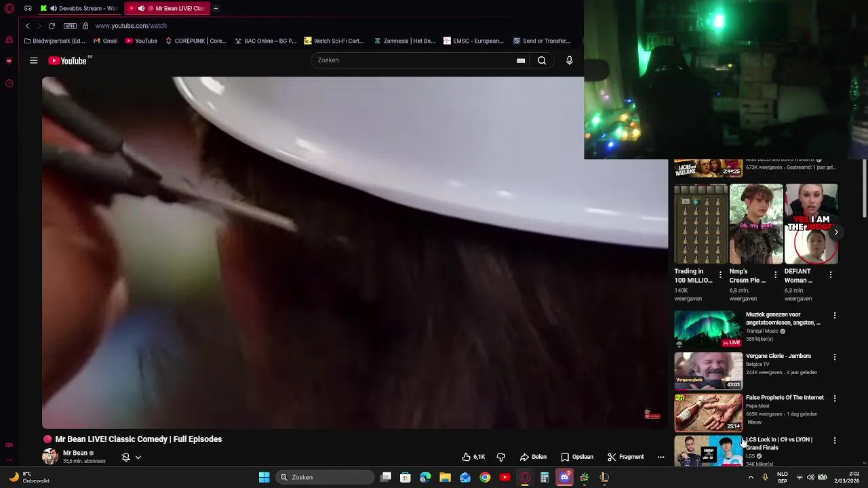Viewport: 868px width, 488px height.
Task: Open more video actions three-dot menu
Action: (660, 457)
